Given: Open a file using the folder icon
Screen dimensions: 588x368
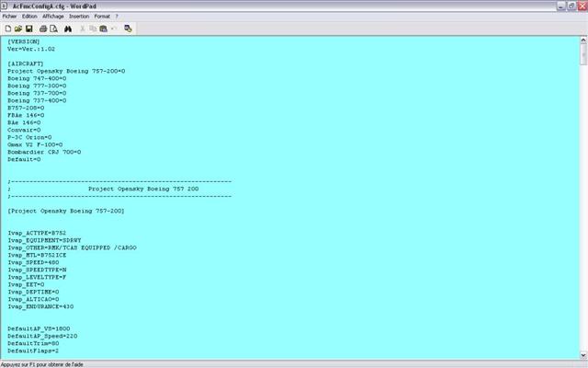Looking at the screenshot, I should (x=18, y=29).
